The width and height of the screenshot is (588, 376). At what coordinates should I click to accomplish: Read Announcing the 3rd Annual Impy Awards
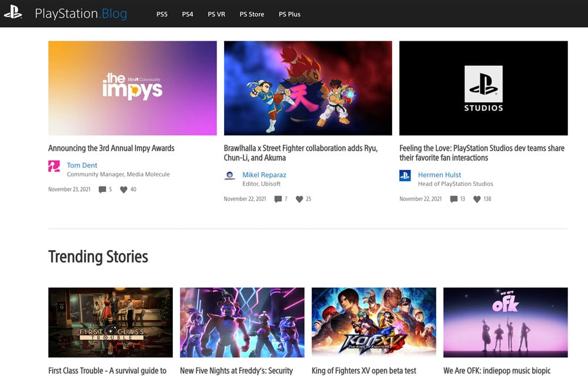click(x=111, y=148)
